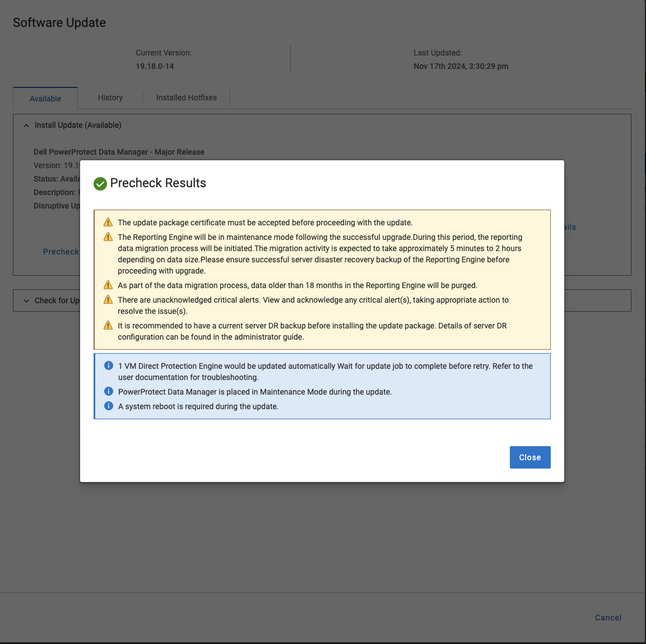The height and width of the screenshot is (644, 646).
Task: Click the unacknowledged critical alerts warning text
Action: point(313,305)
